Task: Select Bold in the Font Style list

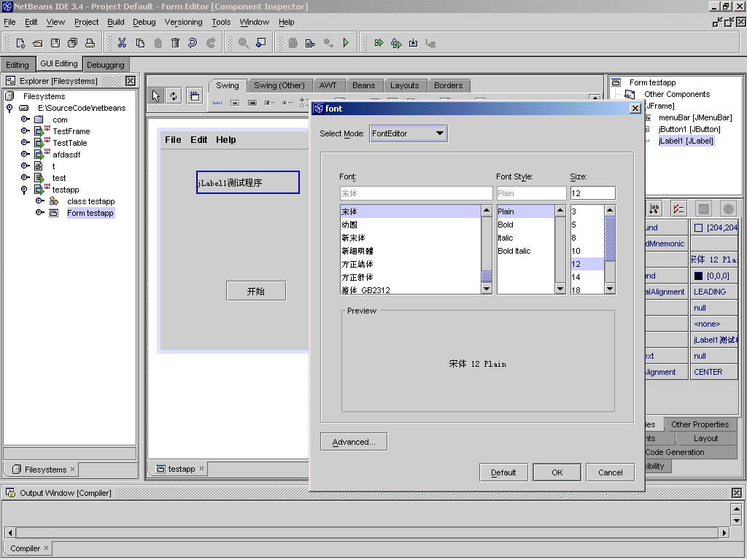Action: click(x=525, y=225)
